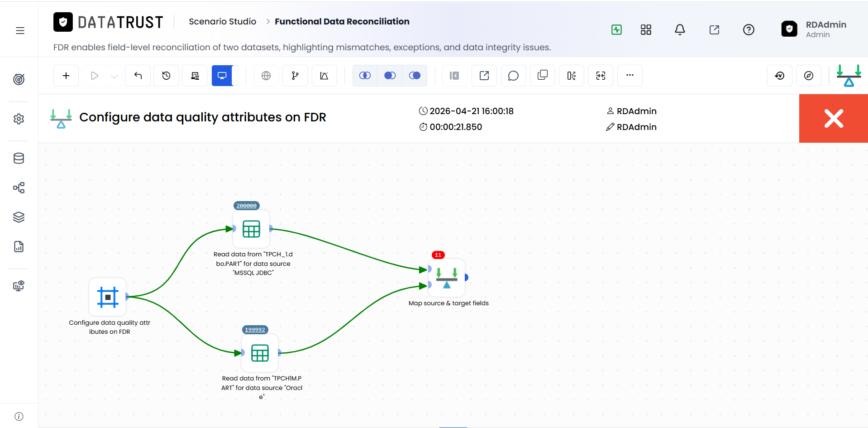Toggle the first overlapping-circles join mode
The width and height of the screenshot is (868, 428).
click(x=365, y=76)
